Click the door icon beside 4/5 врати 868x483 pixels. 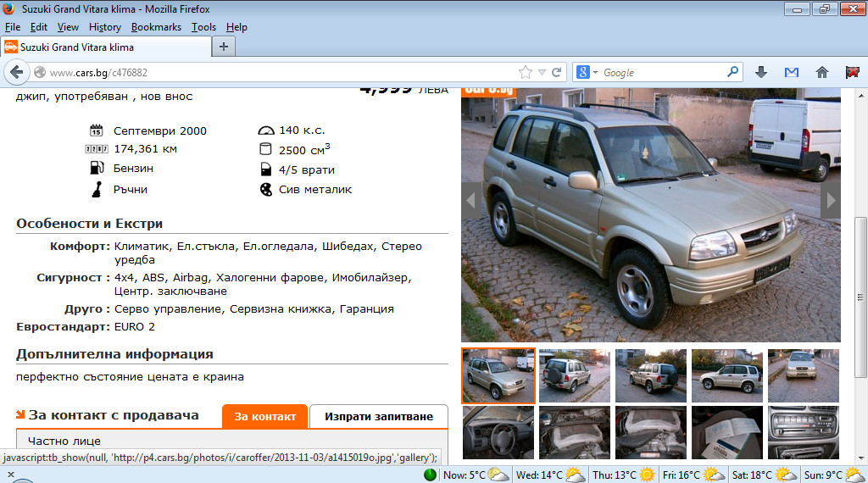[265, 169]
